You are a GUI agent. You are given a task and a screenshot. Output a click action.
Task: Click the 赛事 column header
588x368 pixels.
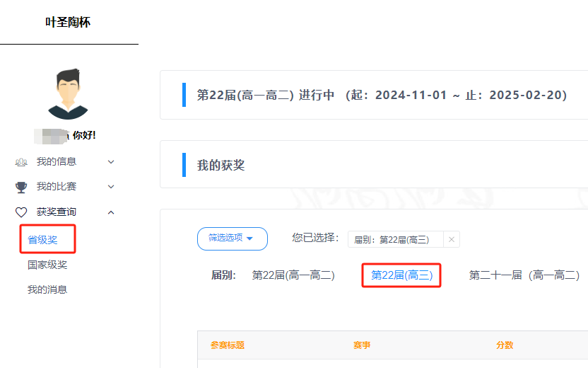pyautogui.click(x=362, y=345)
